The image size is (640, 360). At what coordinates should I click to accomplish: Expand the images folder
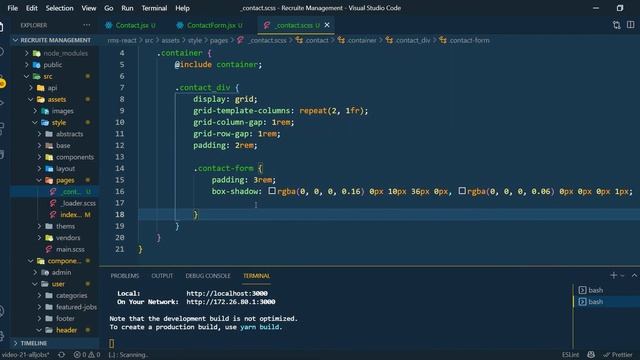(62, 111)
